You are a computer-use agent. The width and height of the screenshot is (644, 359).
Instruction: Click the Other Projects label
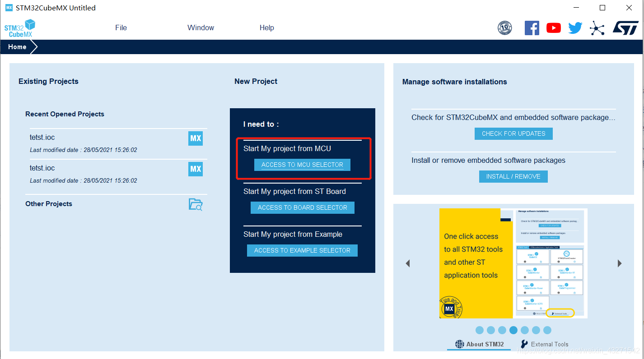coord(49,204)
